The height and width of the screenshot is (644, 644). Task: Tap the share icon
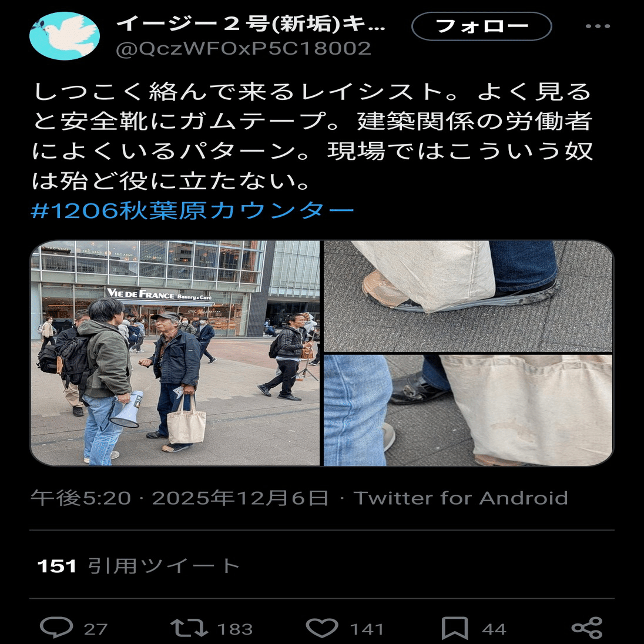tap(587, 628)
